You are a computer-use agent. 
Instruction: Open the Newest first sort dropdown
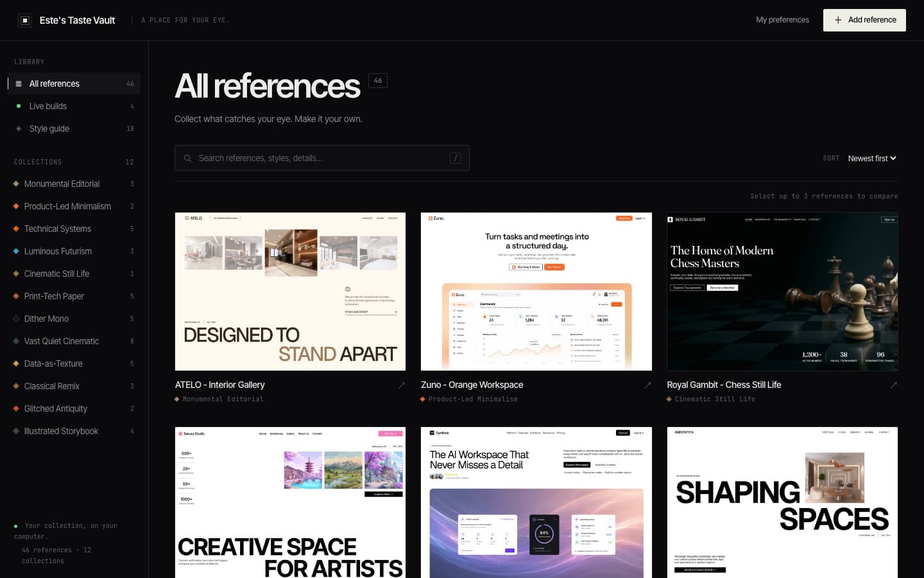point(872,158)
